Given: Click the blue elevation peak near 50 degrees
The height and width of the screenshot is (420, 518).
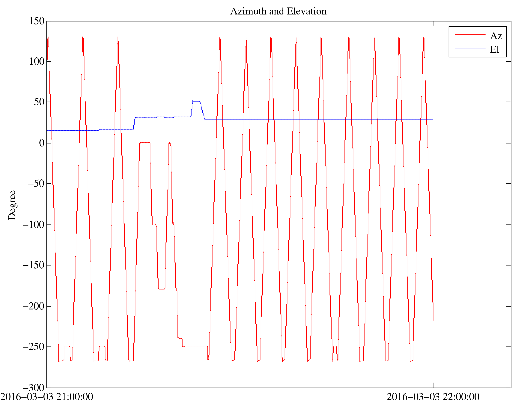Looking at the screenshot, I should pos(196,101).
